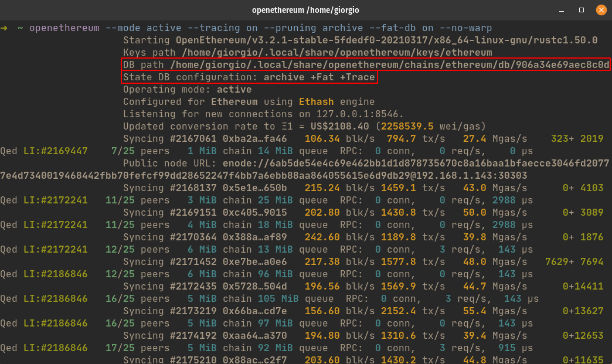Screen dimensions: 612x364
Task: Click 'Operating mode: active' line
Action: point(188,89)
